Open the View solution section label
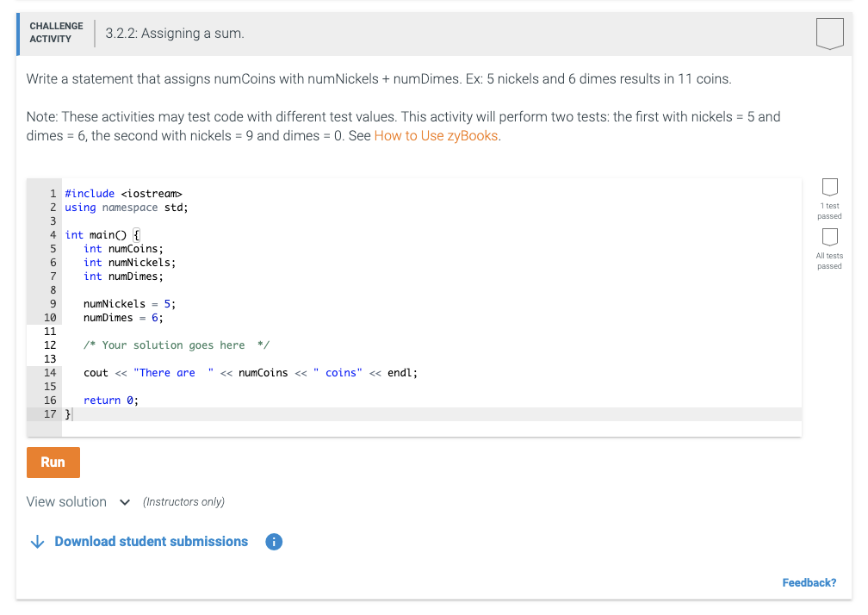The image size is (868, 615). [67, 502]
